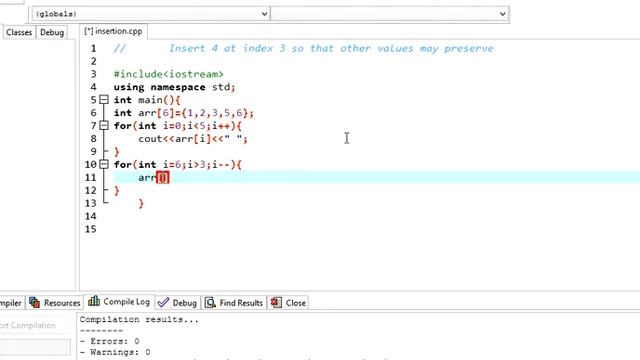Image resolution: width=640 pixels, height=360 pixels.
Task: Click the Debug checkmark icon
Action: [x=163, y=302]
